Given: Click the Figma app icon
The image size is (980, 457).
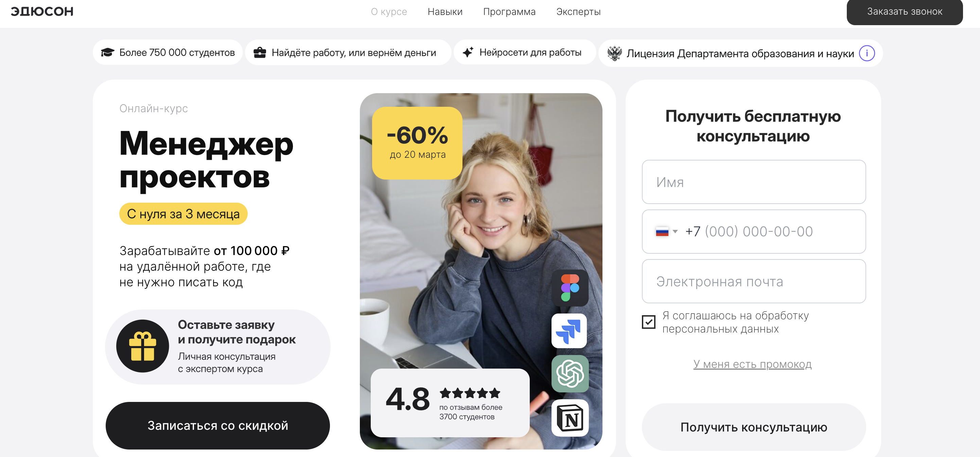Looking at the screenshot, I should click(x=570, y=288).
